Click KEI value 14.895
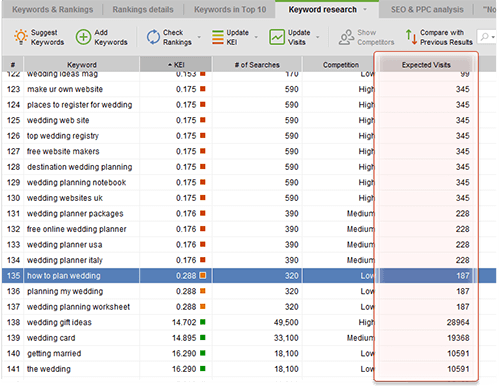Viewport: 500px width, 386px height. click(x=184, y=338)
